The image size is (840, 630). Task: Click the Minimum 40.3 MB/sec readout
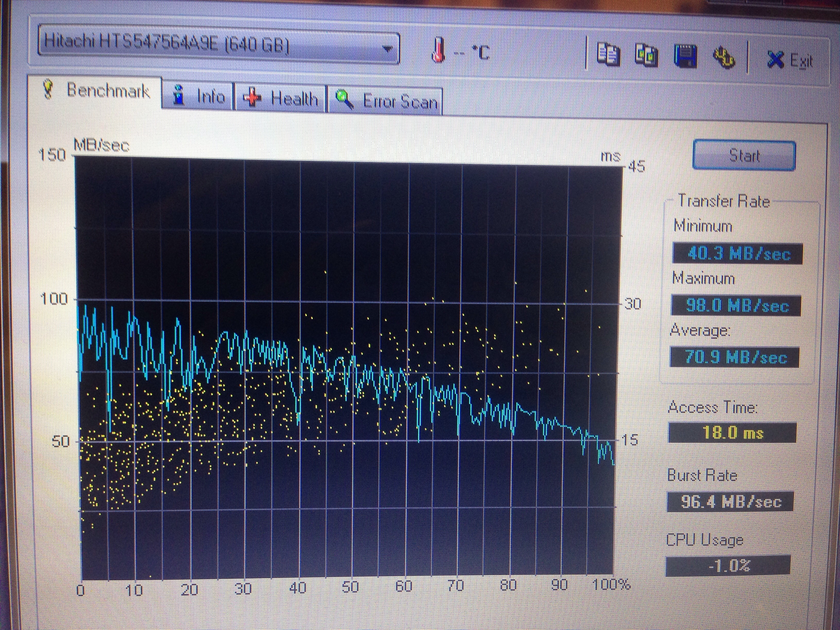[x=738, y=254]
